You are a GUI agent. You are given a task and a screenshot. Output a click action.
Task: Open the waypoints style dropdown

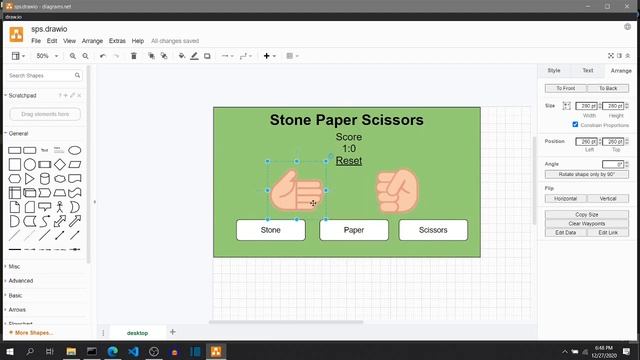pos(246,56)
